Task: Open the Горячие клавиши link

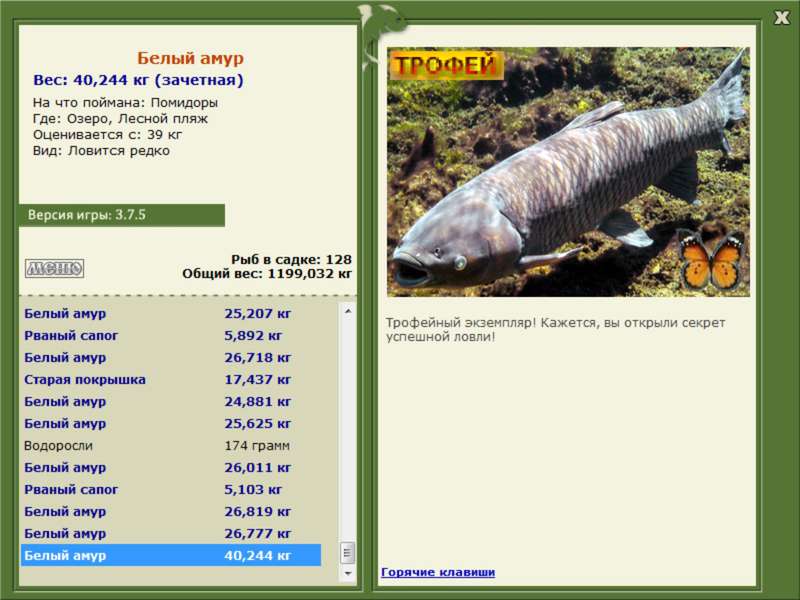Action: [x=438, y=572]
